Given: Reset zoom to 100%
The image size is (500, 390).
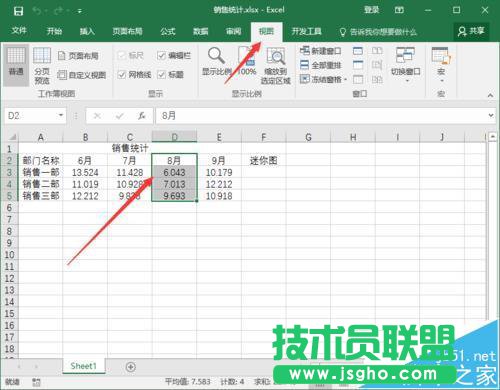Looking at the screenshot, I should coord(247,61).
